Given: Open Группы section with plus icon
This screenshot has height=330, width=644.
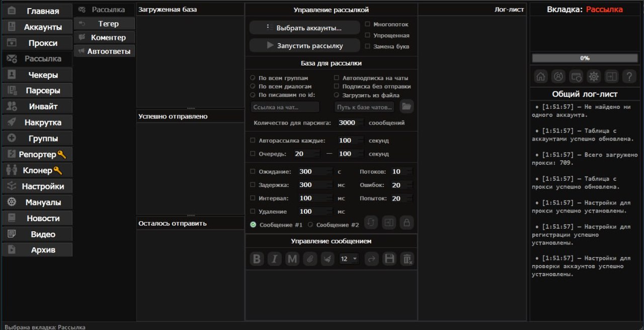Looking at the screenshot, I should [x=37, y=139].
